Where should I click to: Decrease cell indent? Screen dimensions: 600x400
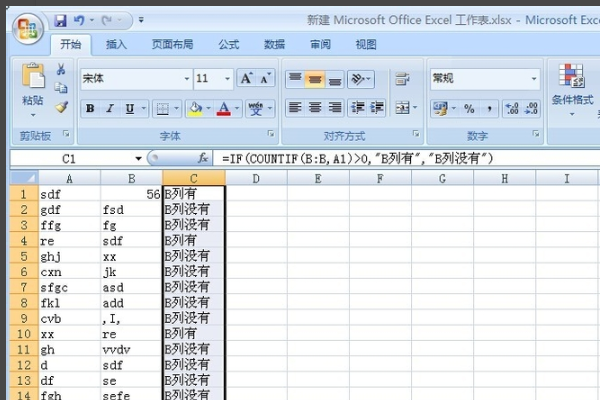(x=357, y=108)
